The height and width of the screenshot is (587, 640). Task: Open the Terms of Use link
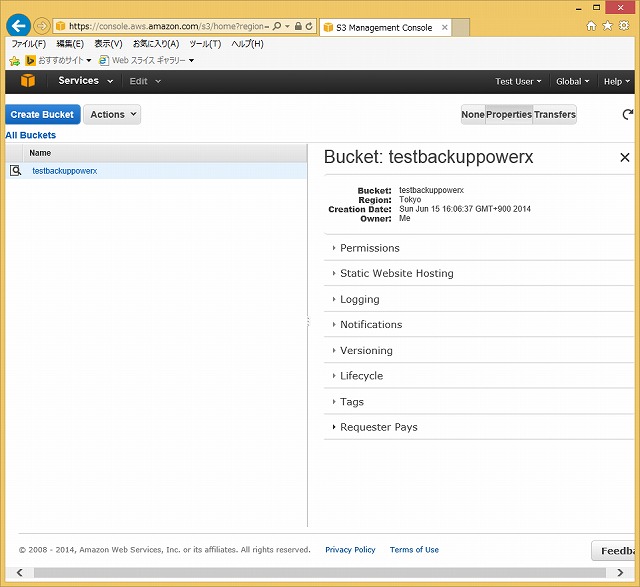pyautogui.click(x=414, y=550)
